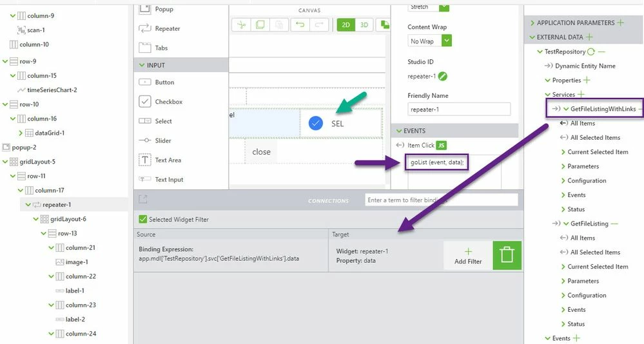This screenshot has height=344, width=644.
Task: Toggle the Selected Widget Filter checkbox
Action: pyautogui.click(x=143, y=219)
